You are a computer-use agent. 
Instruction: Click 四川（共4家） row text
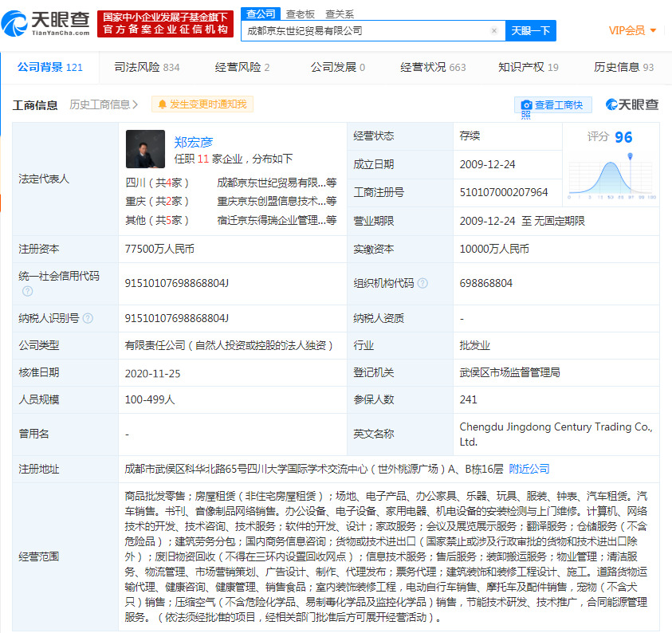click(x=157, y=183)
